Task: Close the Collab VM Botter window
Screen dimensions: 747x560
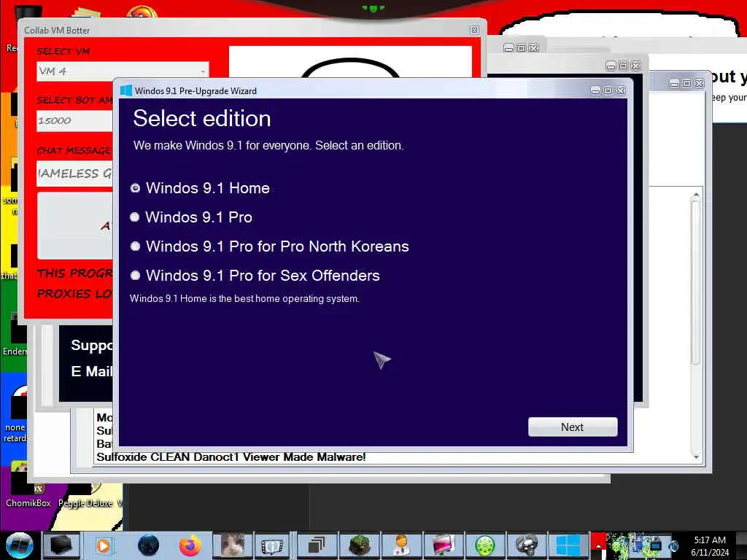Action: 474,30
